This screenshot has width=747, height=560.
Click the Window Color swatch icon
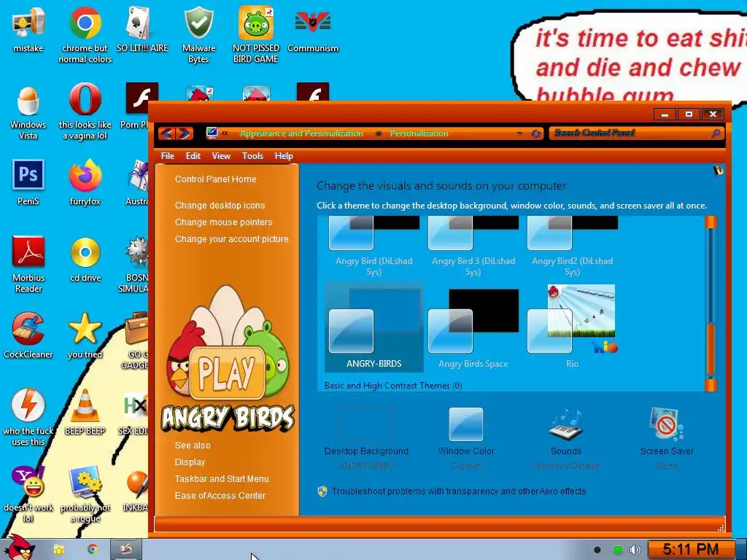tap(466, 424)
